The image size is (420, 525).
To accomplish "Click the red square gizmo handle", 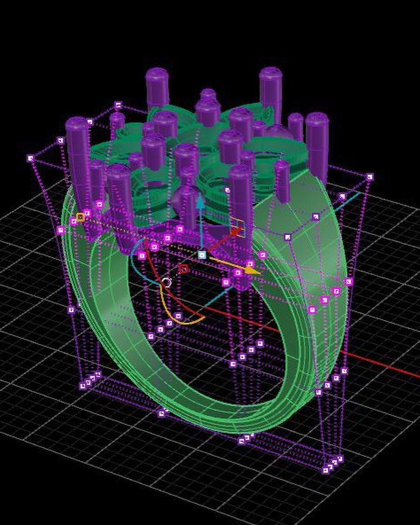I will click(184, 269).
